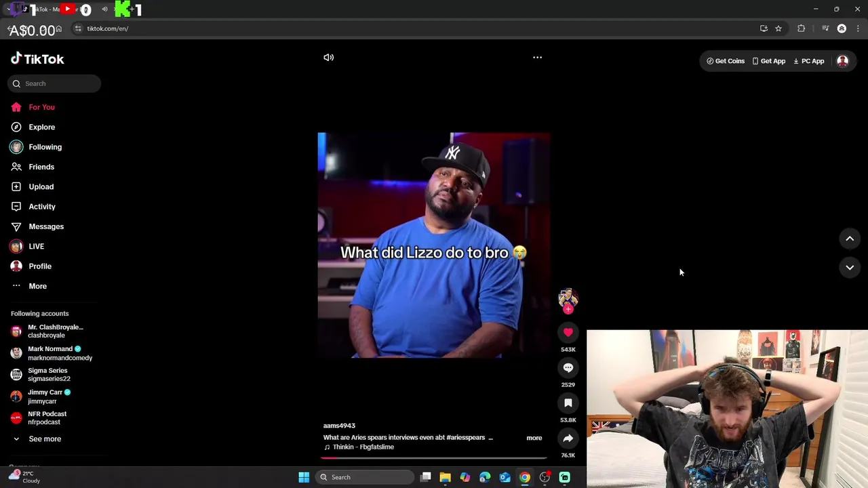Open Task View on the taskbar
Image resolution: width=868 pixels, height=488 pixels.
pyautogui.click(x=425, y=477)
